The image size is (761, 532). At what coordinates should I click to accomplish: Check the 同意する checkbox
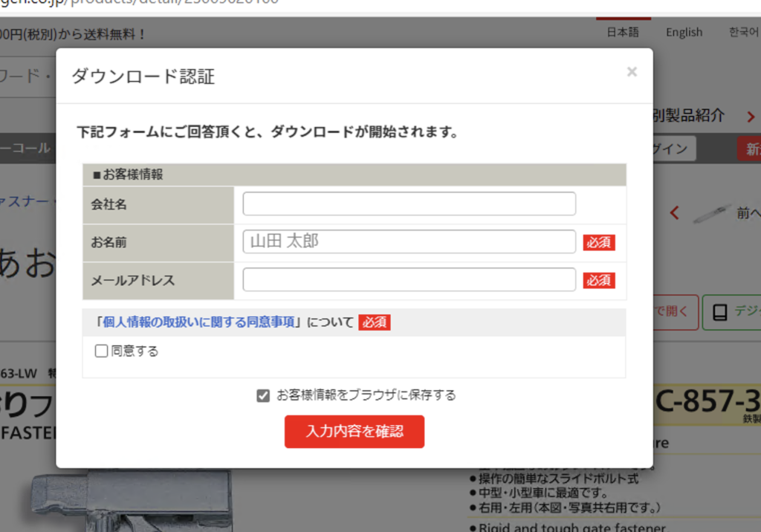pyautogui.click(x=101, y=351)
